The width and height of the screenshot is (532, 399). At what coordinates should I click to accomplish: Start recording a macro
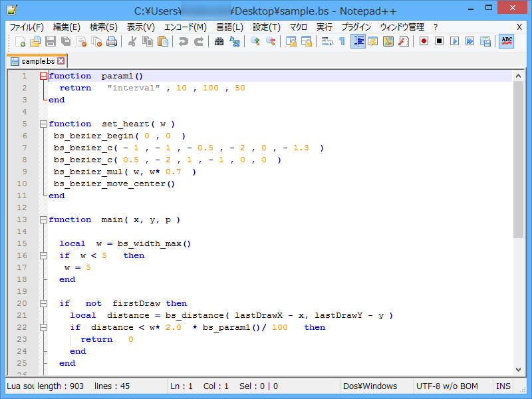coord(424,41)
